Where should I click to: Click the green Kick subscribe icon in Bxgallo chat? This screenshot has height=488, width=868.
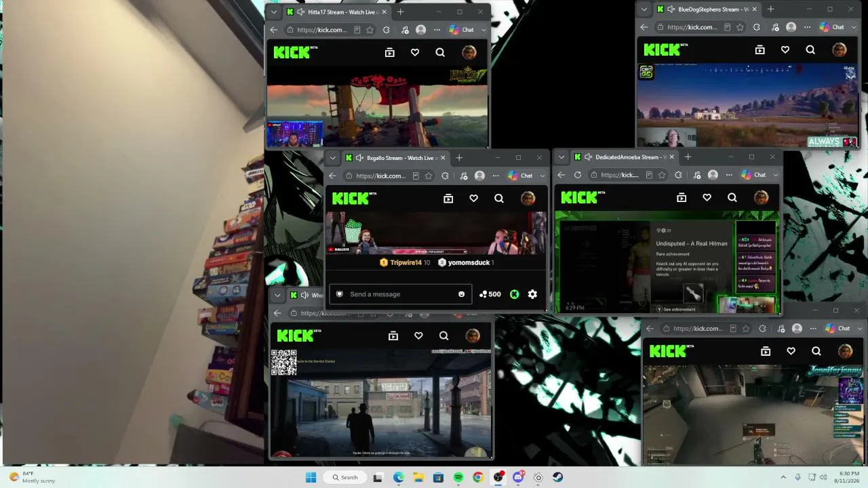click(515, 294)
